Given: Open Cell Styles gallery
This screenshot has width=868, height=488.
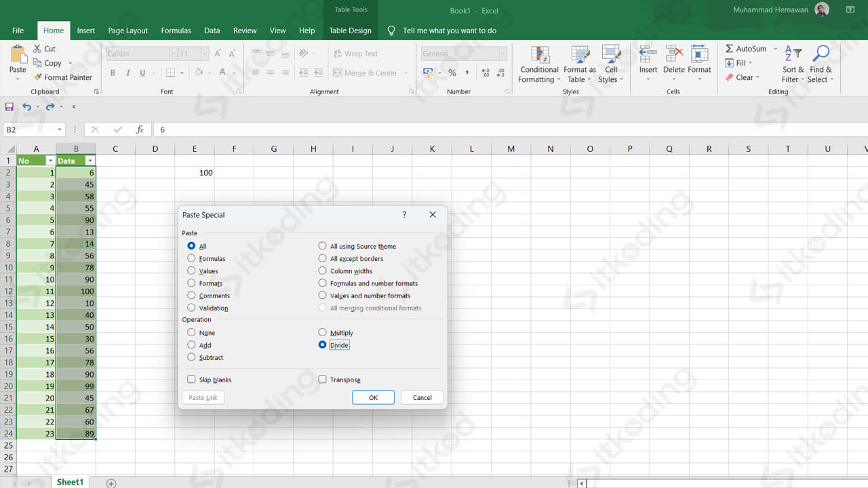Looking at the screenshot, I should tap(612, 65).
